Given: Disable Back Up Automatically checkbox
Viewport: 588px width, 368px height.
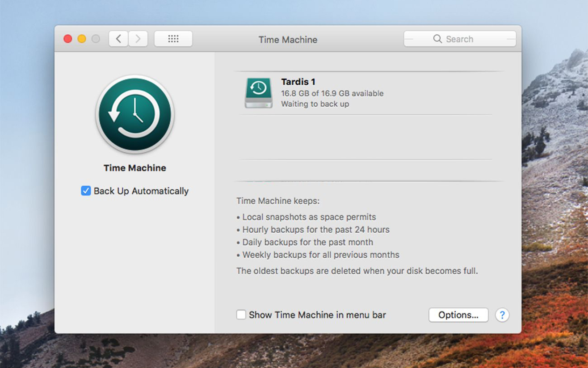Looking at the screenshot, I should click(x=86, y=191).
